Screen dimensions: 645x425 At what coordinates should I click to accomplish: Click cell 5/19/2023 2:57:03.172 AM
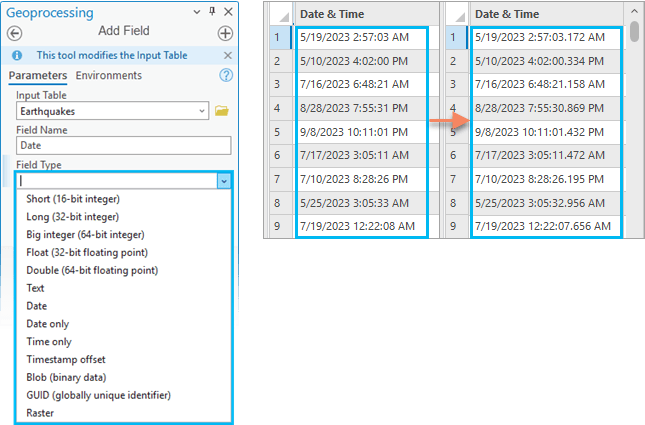point(546,37)
